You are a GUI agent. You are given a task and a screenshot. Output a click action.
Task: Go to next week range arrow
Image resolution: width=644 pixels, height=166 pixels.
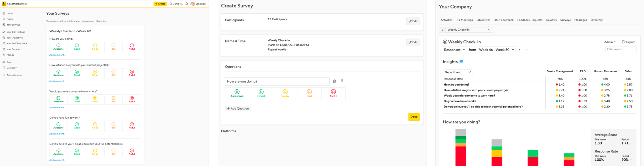pos(526,50)
